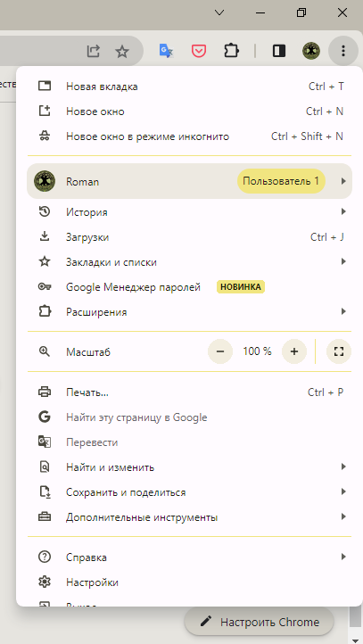Click the three-dot Chrome menu button

343,51
